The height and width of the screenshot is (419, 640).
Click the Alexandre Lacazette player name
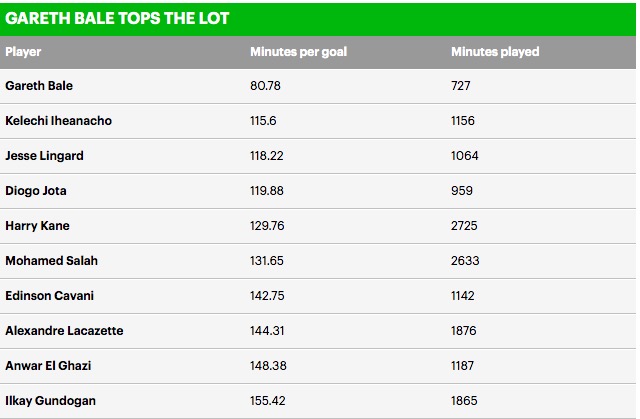click(64, 331)
